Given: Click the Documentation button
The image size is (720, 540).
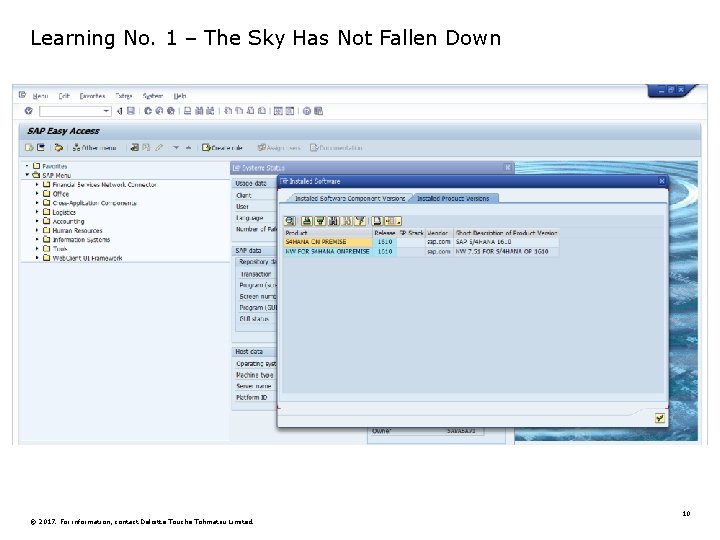Looking at the screenshot, I should tap(337, 148).
